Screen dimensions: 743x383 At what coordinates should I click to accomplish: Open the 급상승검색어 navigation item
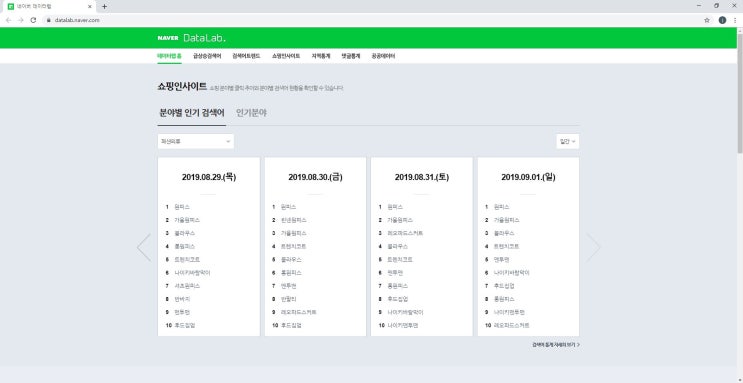point(207,56)
